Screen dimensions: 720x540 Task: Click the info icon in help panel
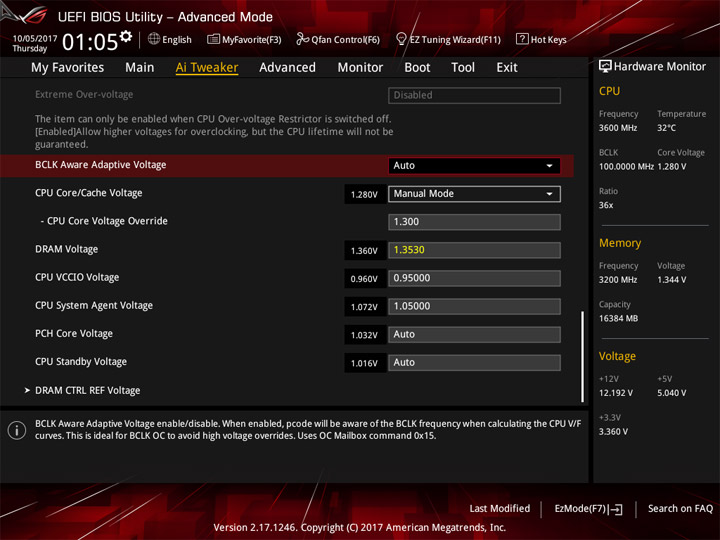click(17, 430)
